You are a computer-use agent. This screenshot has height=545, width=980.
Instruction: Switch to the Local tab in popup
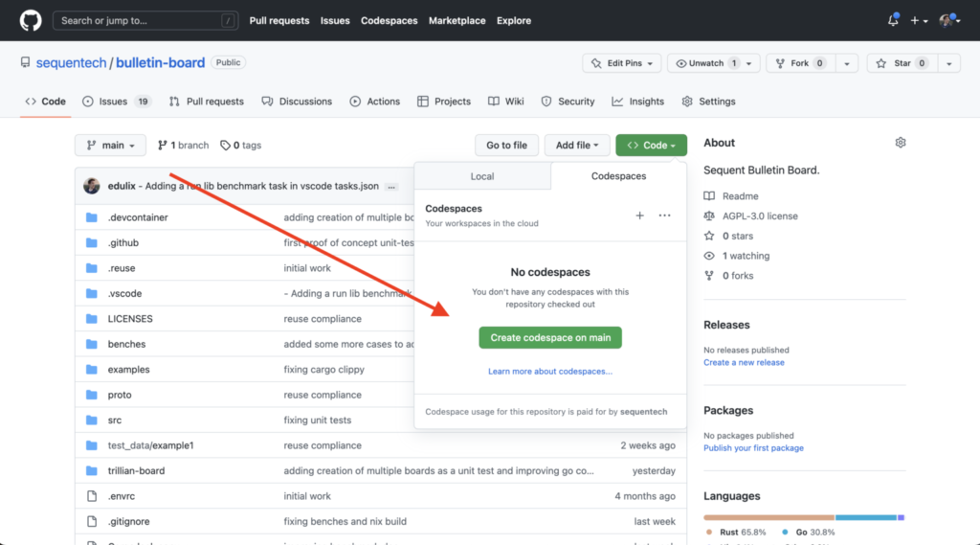click(x=482, y=176)
